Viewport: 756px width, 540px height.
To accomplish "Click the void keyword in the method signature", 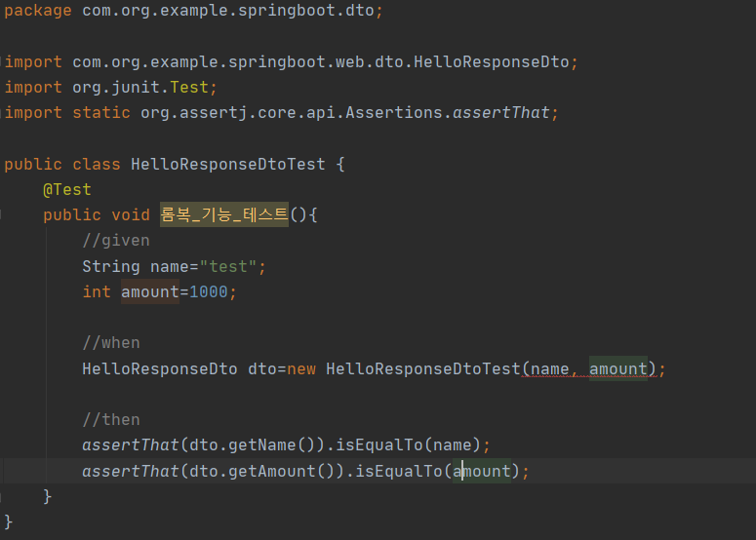I will [131, 214].
